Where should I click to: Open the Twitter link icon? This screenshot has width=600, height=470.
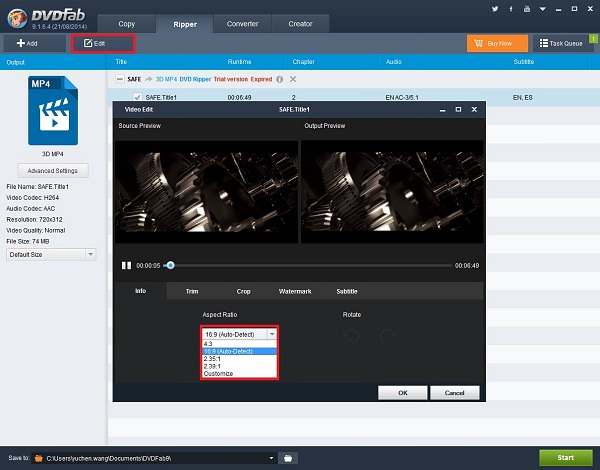pyautogui.click(x=495, y=9)
